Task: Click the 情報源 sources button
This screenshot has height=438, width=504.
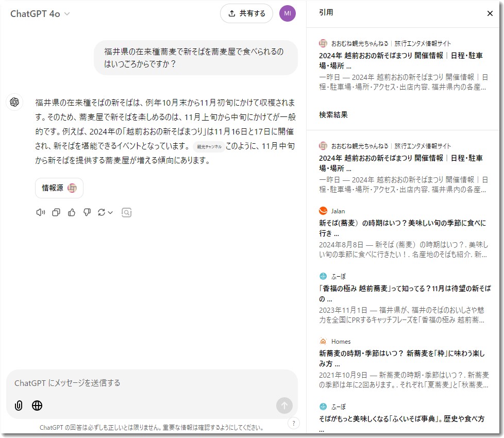Action: (59, 188)
